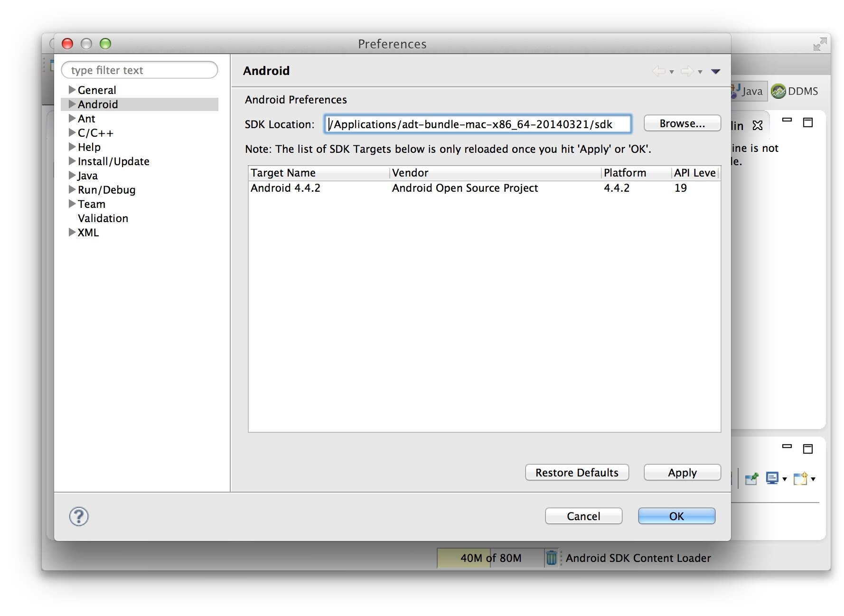Viewport: 844px width, 616px height.
Task: Run garbage collector via trash icon
Action: [x=551, y=558]
